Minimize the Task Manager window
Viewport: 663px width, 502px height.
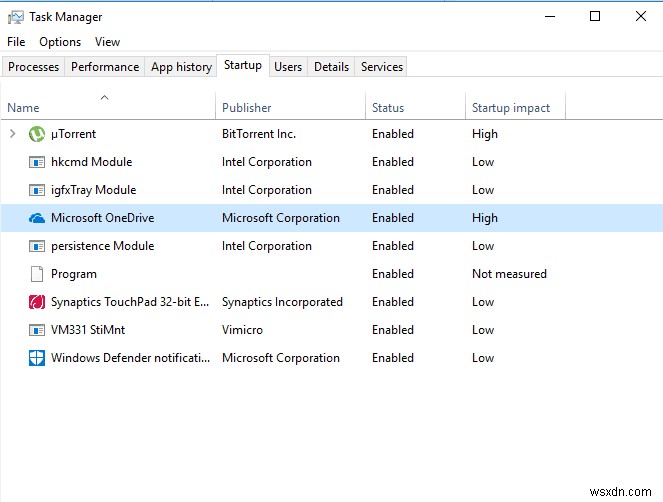coord(550,16)
